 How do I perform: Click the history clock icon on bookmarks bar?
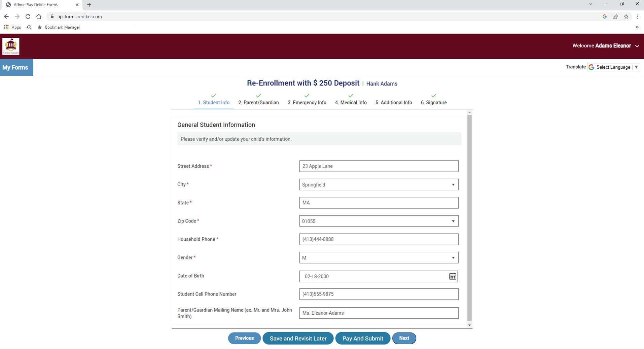29,27
